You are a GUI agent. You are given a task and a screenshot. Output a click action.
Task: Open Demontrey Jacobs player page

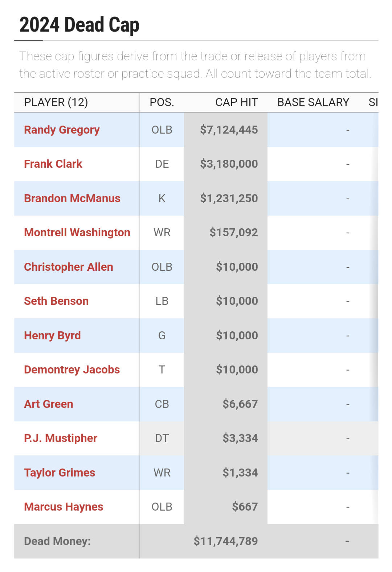pos(72,370)
